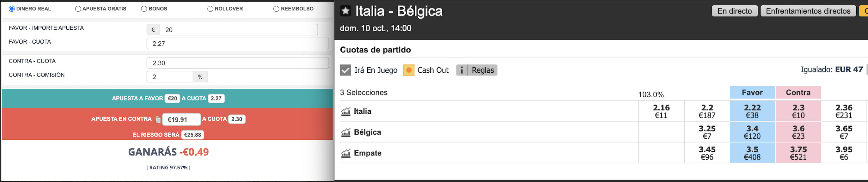Select the Dinero Real radio button

(12, 9)
